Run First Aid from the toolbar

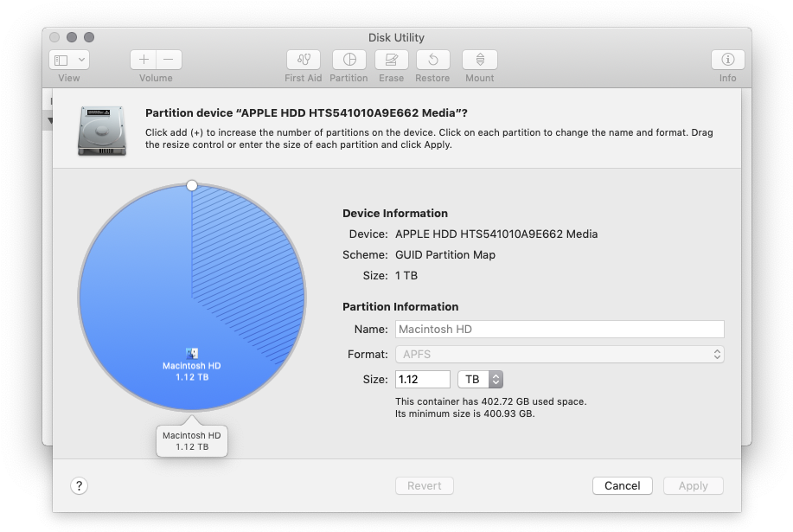click(304, 60)
